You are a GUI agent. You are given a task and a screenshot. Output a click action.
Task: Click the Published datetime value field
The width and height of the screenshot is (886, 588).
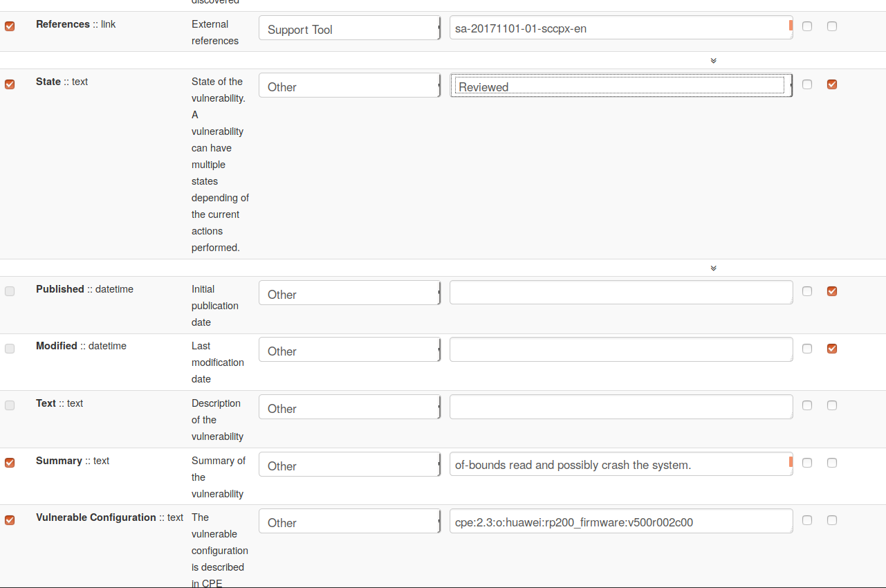coord(620,293)
